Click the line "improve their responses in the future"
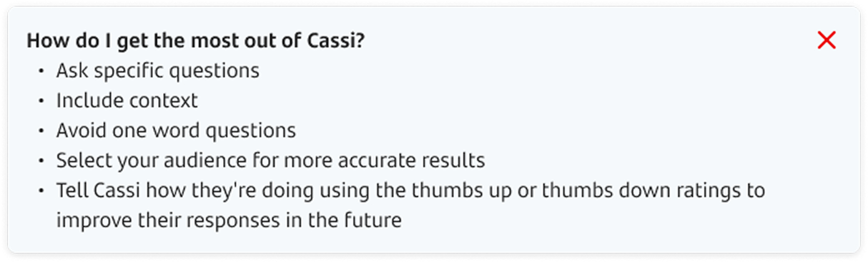This screenshot has height=262, width=868. pyautogui.click(x=229, y=220)
